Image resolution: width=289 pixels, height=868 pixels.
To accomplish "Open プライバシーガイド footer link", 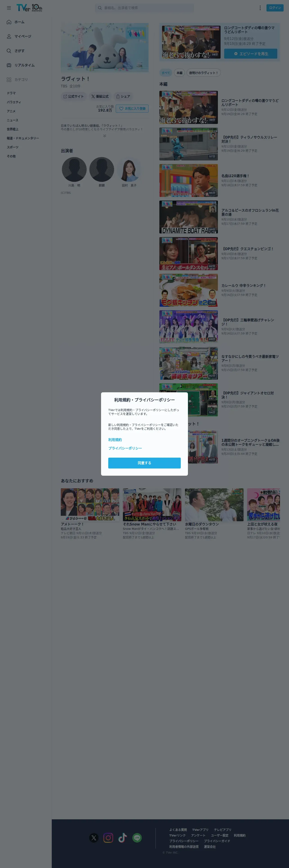I will pos(217,841).
